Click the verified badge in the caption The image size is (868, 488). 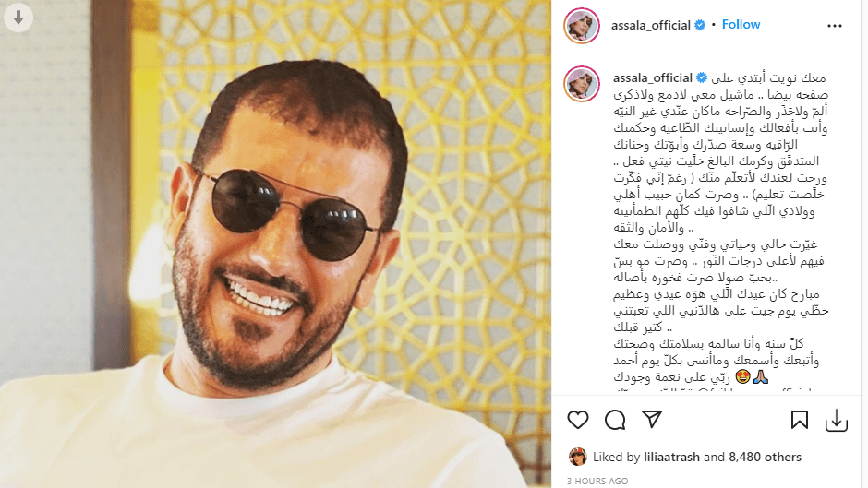(x=702, y=78)
